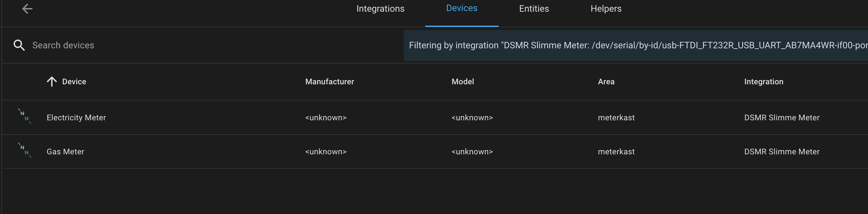Viewport: 868px width, 214px height.
Task: Click the Gas Meter DSMR icon
Action: click(25, 150)
